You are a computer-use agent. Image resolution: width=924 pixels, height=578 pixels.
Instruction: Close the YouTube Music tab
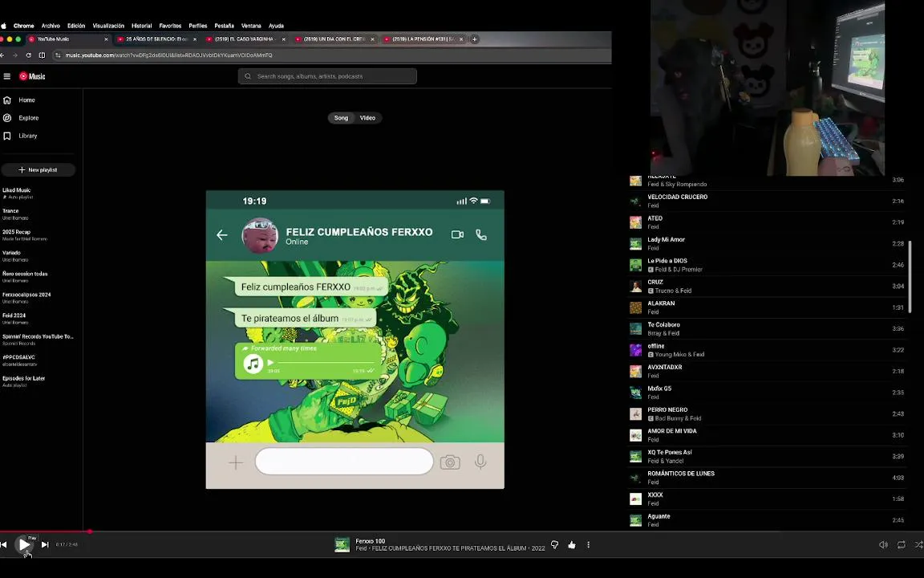click(106, 39)
